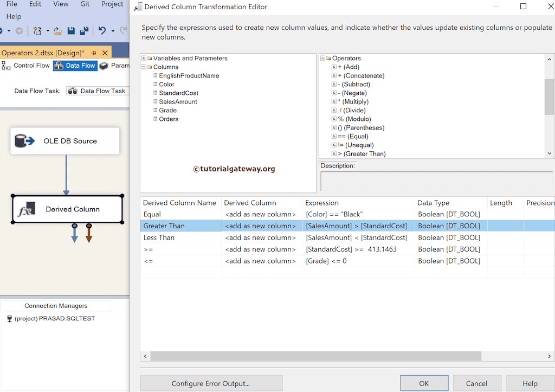The height and width of the screenshot is (392, 555).
Task: Switch to the Parameters tab
Action: point(114,66)
